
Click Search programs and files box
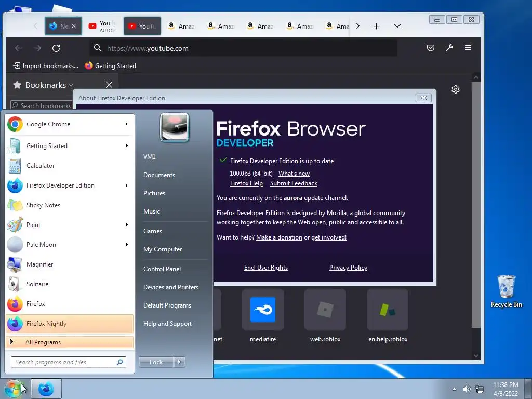(69, 362)
